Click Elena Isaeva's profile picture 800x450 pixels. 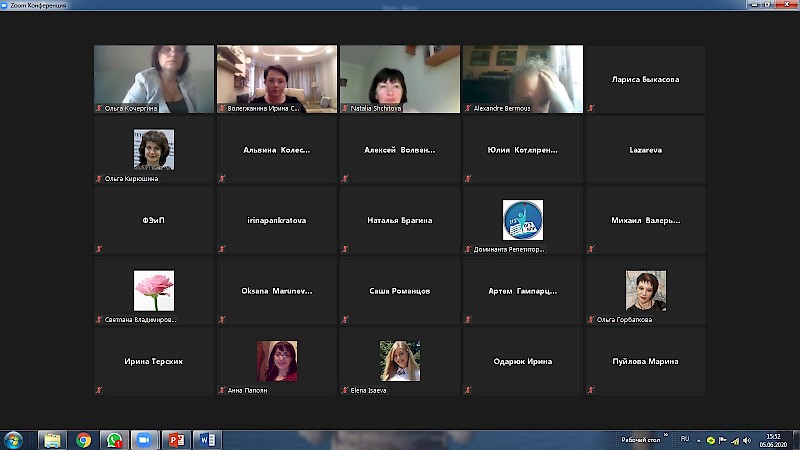coord(400,361)
